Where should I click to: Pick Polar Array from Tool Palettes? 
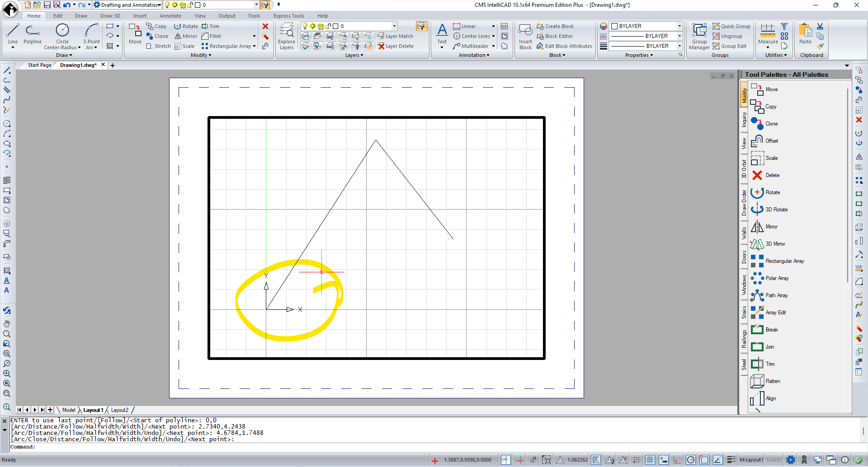769,278
